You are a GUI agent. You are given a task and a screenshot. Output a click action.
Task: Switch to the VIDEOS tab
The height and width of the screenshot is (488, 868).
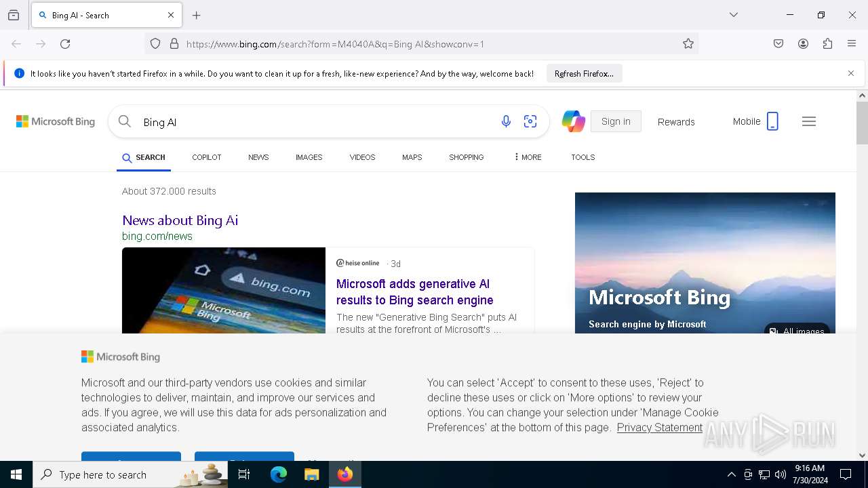coord(362,157)
